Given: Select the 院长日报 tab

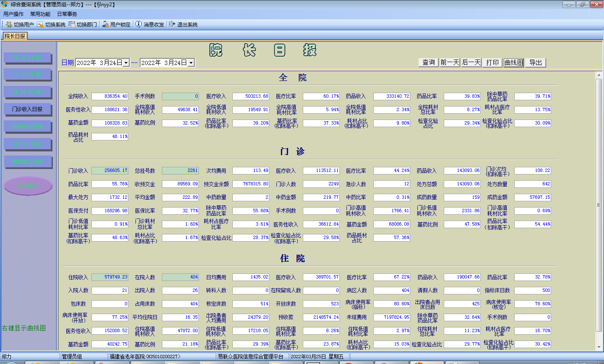Looking at the screenshot, I should click(15, 36).
